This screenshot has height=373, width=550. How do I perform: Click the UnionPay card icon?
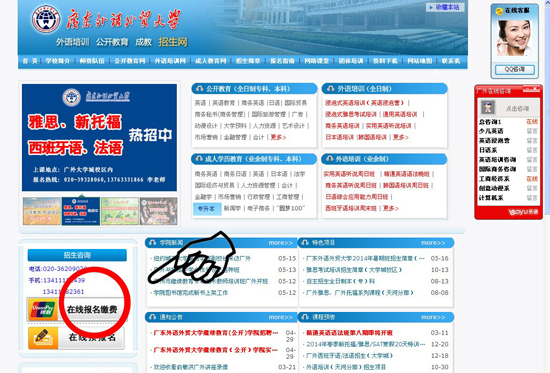(43, 309)
